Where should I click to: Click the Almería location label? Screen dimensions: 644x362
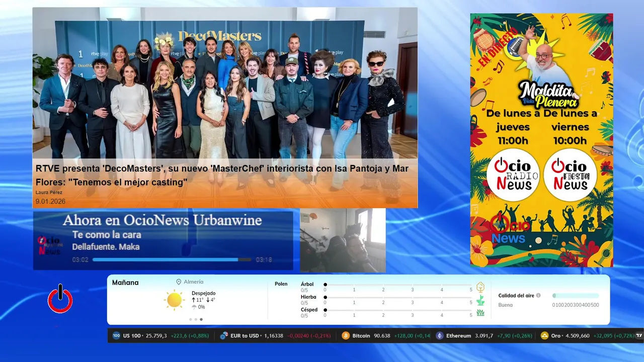tap(194, 282)
